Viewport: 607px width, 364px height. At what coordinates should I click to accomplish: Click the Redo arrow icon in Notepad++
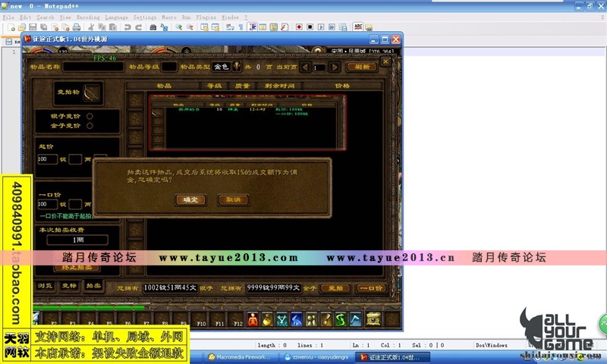[138, 27]
